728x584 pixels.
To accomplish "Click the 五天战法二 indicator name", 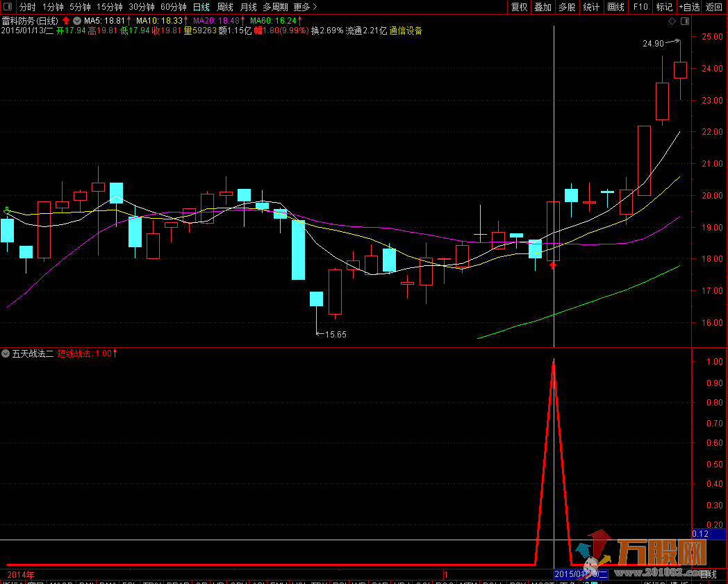I will (33, 353).
